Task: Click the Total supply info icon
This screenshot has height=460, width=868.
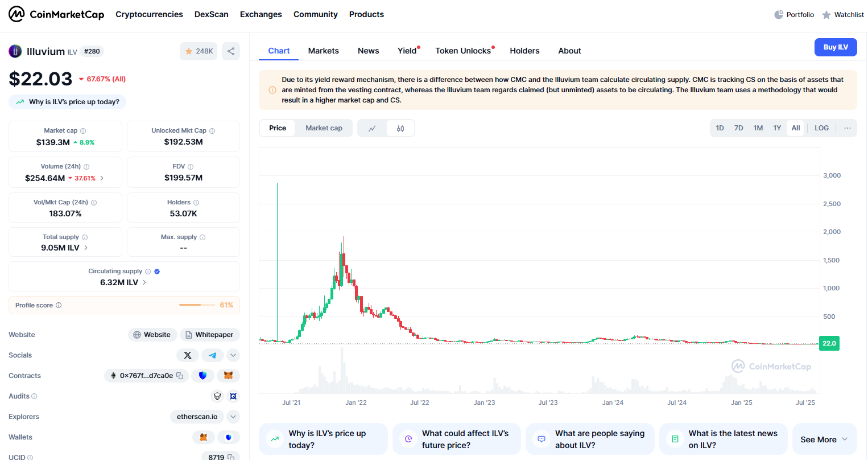Action: click(85, 237)
